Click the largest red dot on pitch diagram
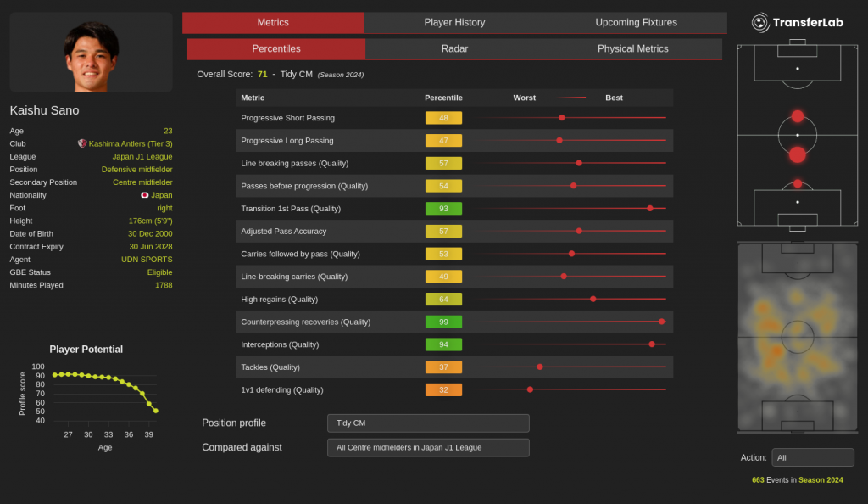Screen dimensions: 868x504 tap(797, 154)
